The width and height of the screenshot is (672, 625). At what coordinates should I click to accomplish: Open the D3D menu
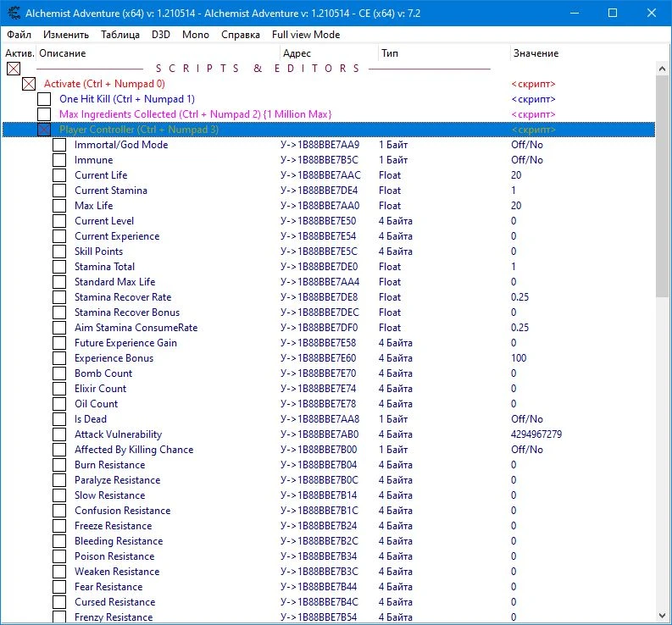(x=160, y=35)
